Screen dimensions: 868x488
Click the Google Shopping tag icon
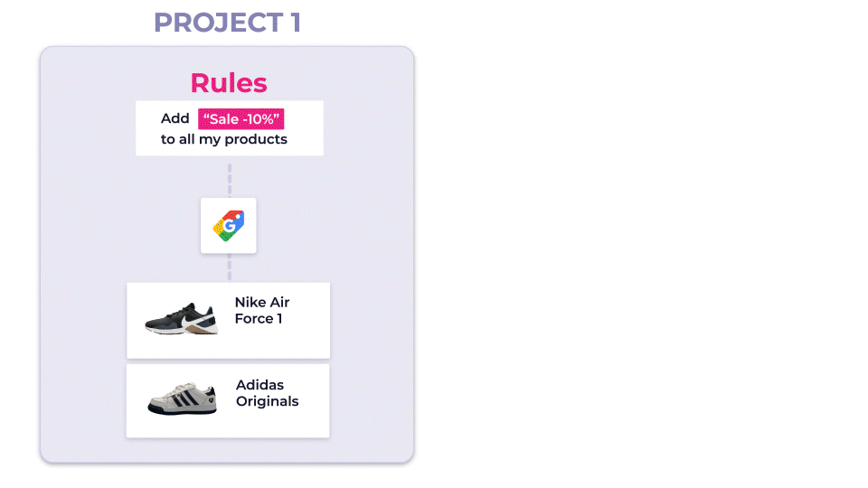pos(229,225)
